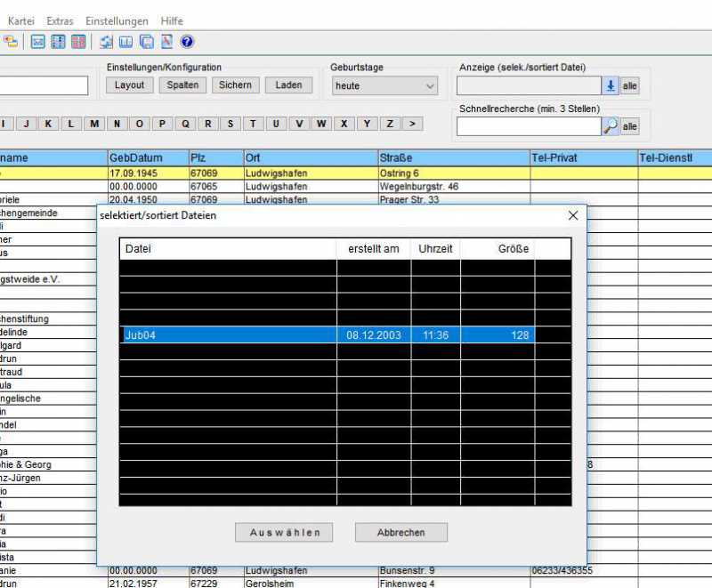The height and width of the screenshot is (588, 712).
Task: Click the envelope icon in the toolbar
Action: pos(38,42)
